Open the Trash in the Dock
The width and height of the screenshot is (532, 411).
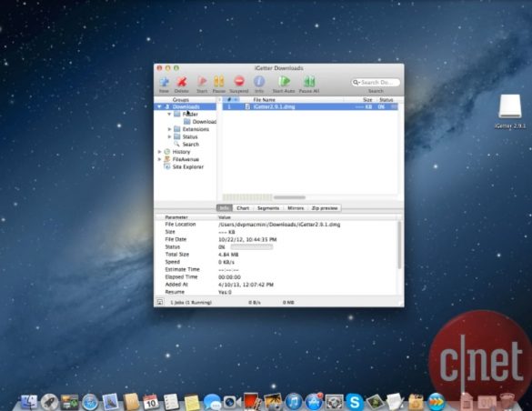507,402
